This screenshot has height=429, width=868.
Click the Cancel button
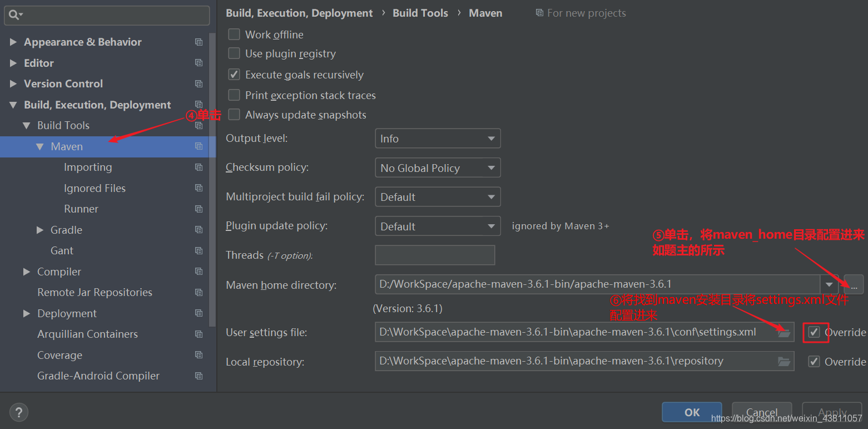click(762, 412)
